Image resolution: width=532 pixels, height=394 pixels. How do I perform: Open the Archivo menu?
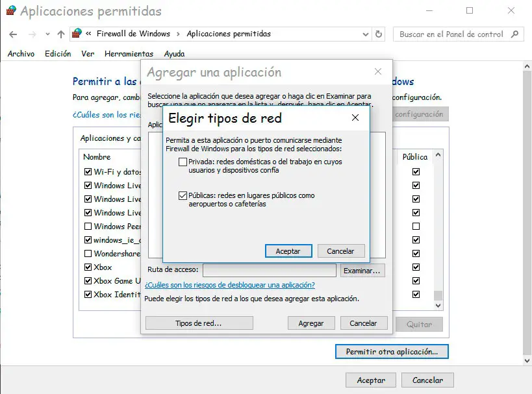point(21,54)
